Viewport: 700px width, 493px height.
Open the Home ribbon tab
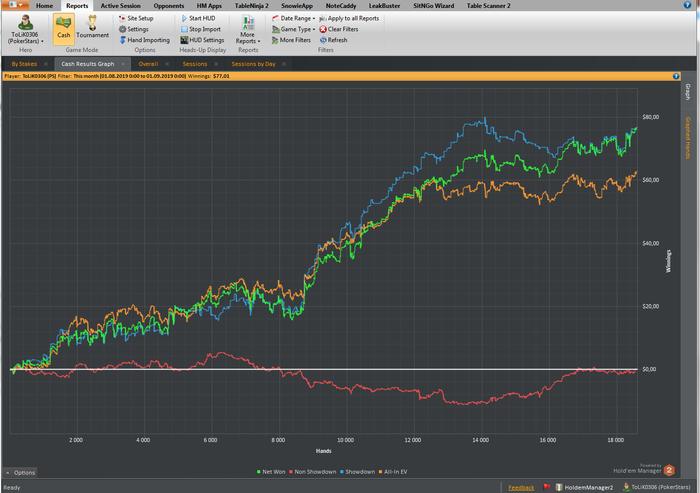pos(44,6)
